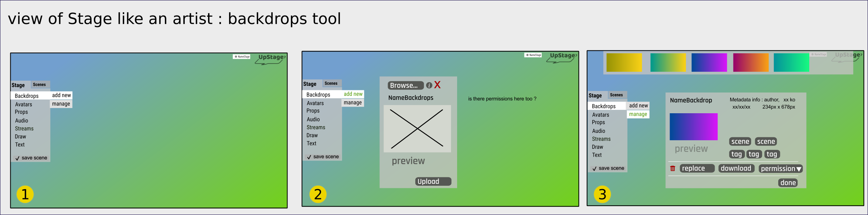
Task: Open Streams in panel 3 menu
Action: click(601, 139)
